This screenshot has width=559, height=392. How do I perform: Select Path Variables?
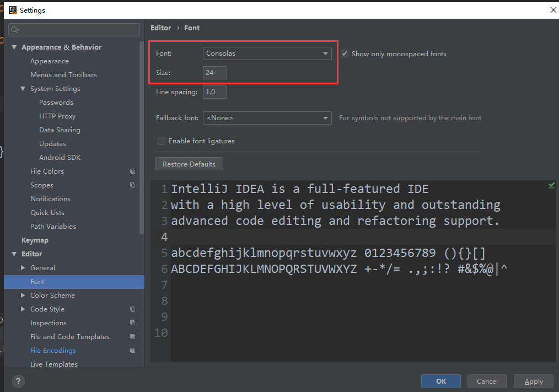coord(53,227)
